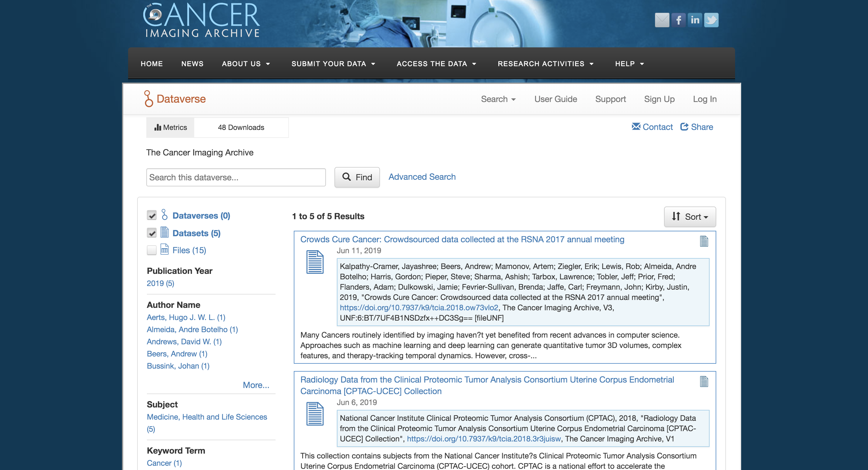Click the email envelope icon in header
The width and height of the screenshot is (868, 470).
click(x=662, y=20)
